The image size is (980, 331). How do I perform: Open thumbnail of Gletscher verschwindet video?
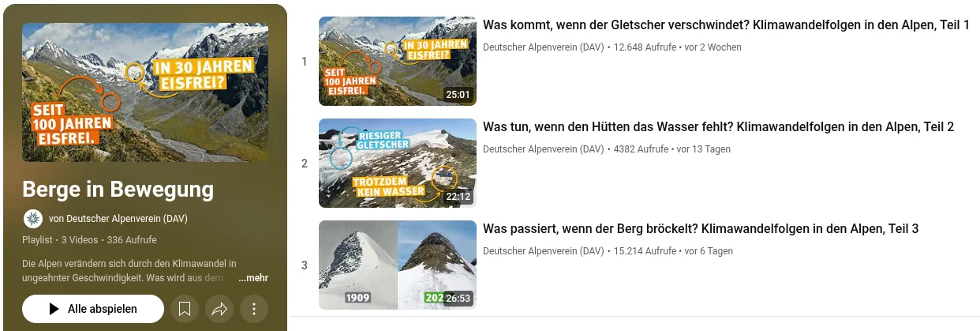pos(398,61)
